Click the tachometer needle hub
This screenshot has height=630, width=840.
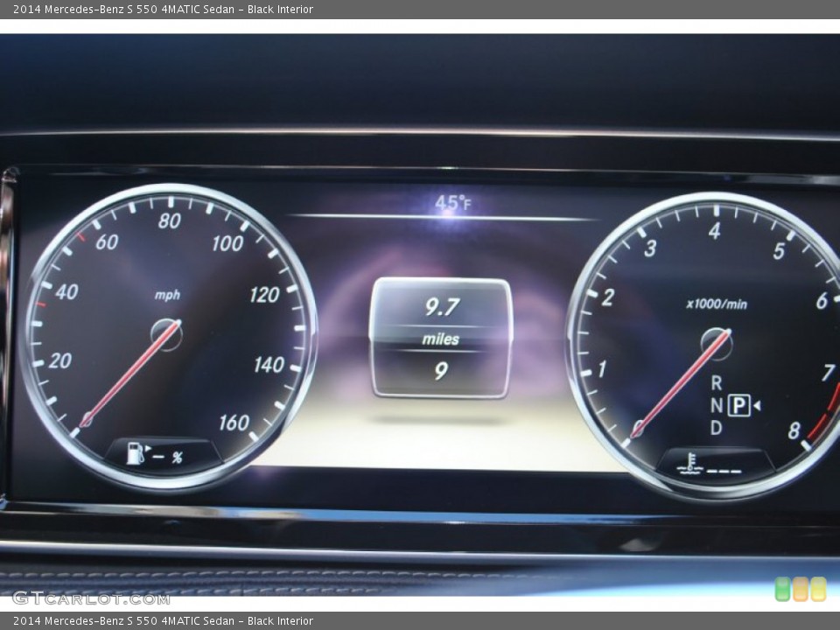point(717,344)
